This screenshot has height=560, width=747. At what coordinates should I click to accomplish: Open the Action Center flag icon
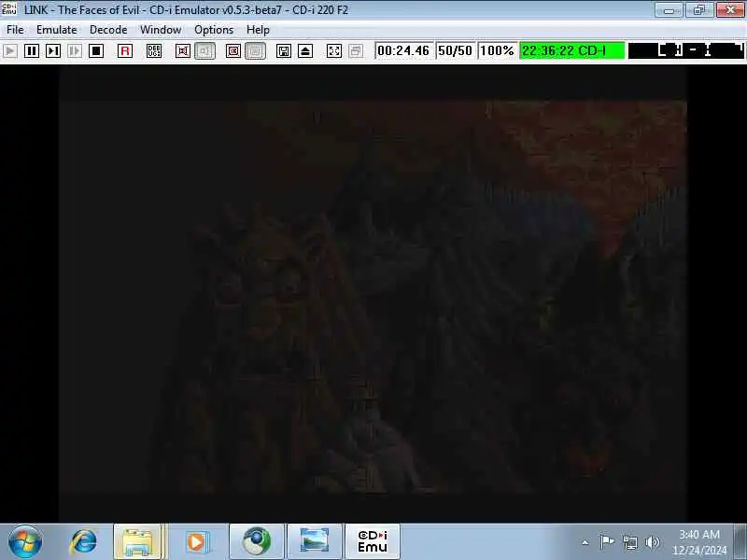[x=606, y=542]
